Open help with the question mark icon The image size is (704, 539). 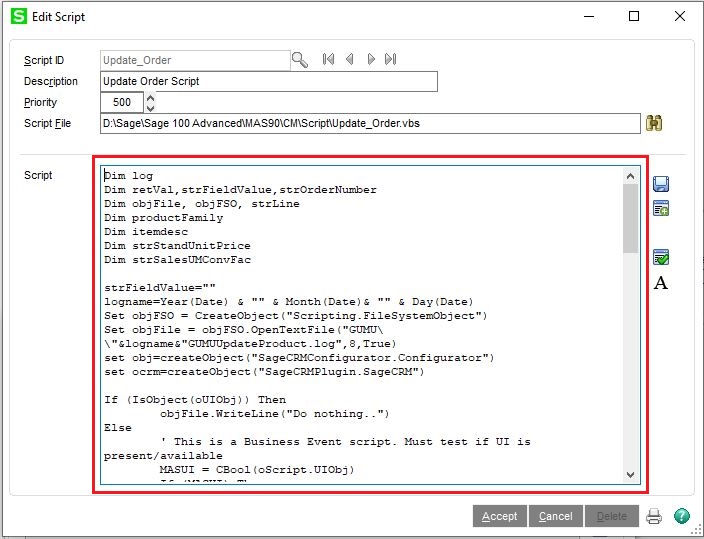[681, 516]
